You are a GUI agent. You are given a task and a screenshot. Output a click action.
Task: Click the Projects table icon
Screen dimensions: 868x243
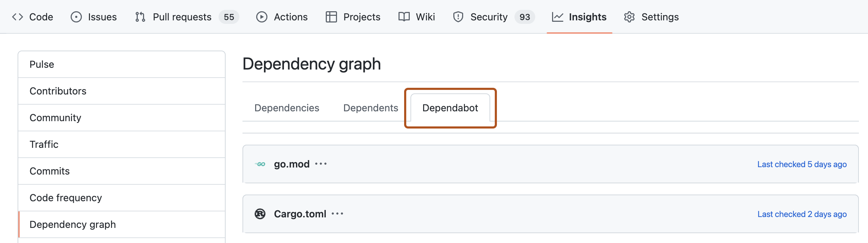tap(331, 17)
